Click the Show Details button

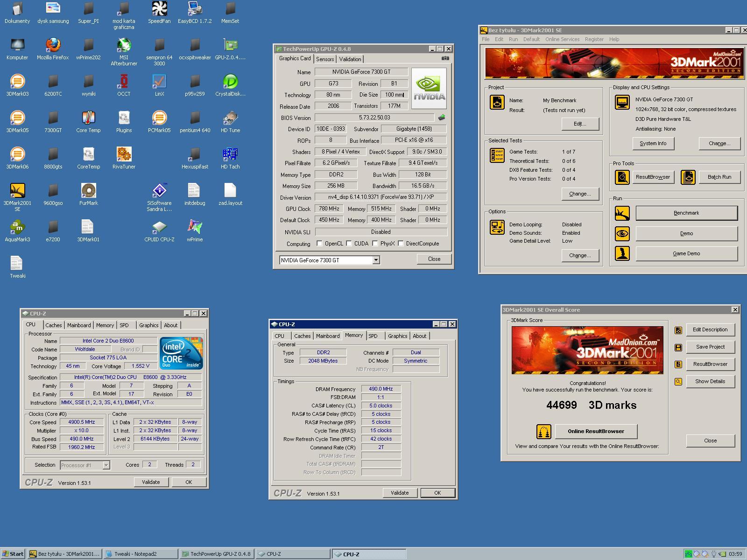710,381
